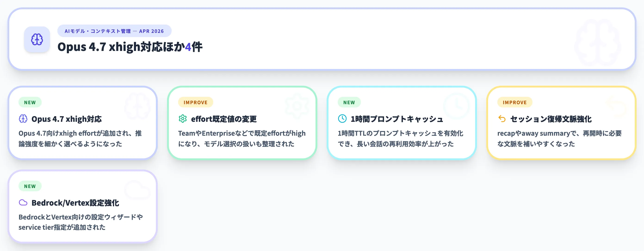Viewport: 644px width, 251px height.
Task: Click clock icon beside 1時間プロンプトキャッシュ
Action: point(342,119)
